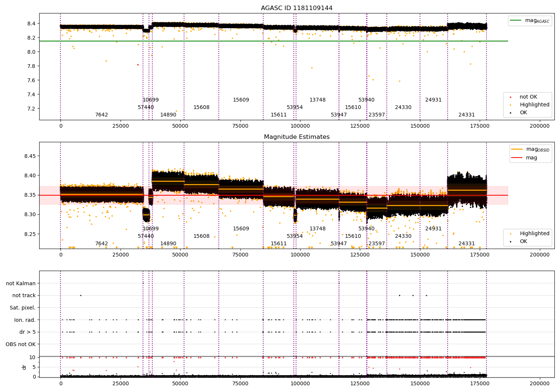
Task: Click the dr axis tick label 5
Action: pyautogui.click(x=34, y=367)
